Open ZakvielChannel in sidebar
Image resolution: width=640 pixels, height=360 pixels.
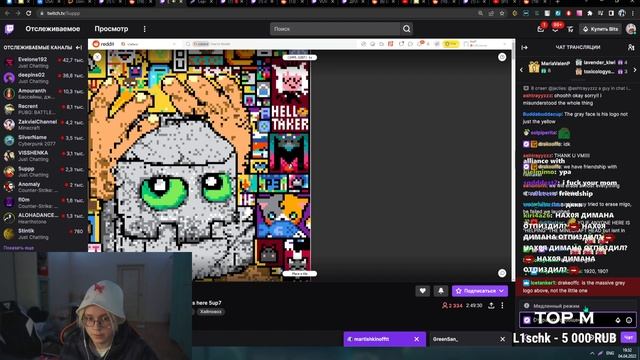(44, 124)
